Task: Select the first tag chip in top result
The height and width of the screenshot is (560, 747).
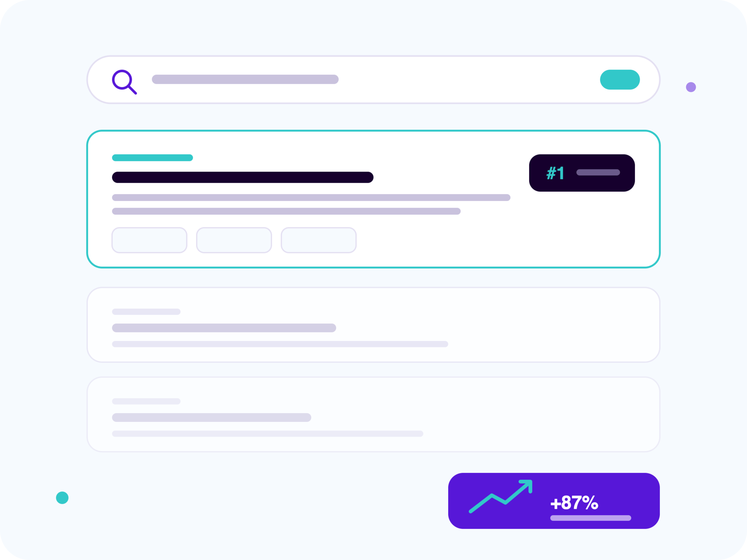Action: click(149, 240)
